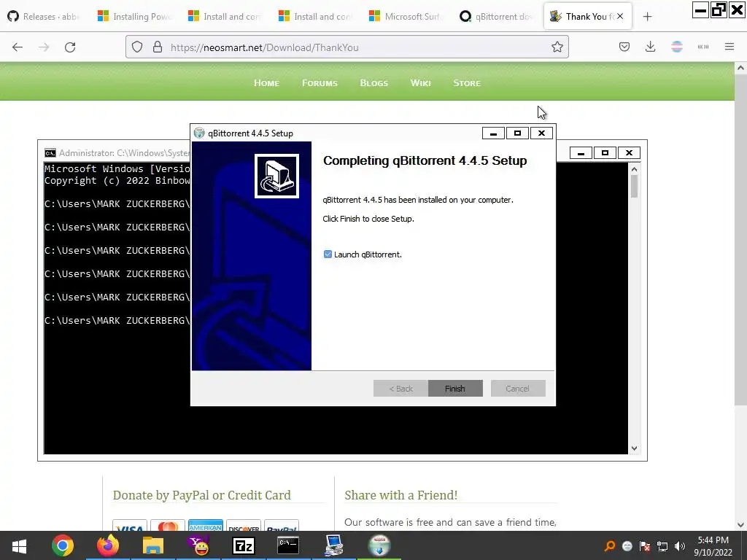Image resolution: width=747 pixels, height=560 pixels.
Task: Close the Thank You tab
Action: point(620,16)
